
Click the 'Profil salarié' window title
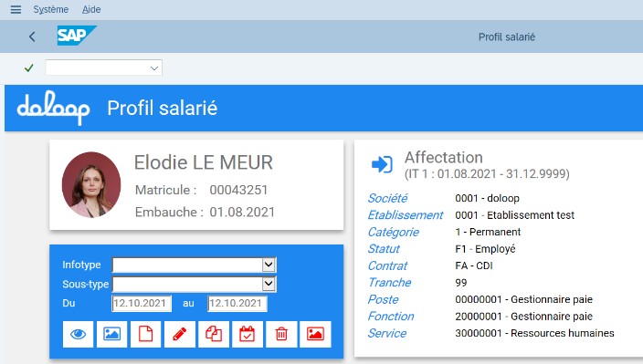click(507, 36)
